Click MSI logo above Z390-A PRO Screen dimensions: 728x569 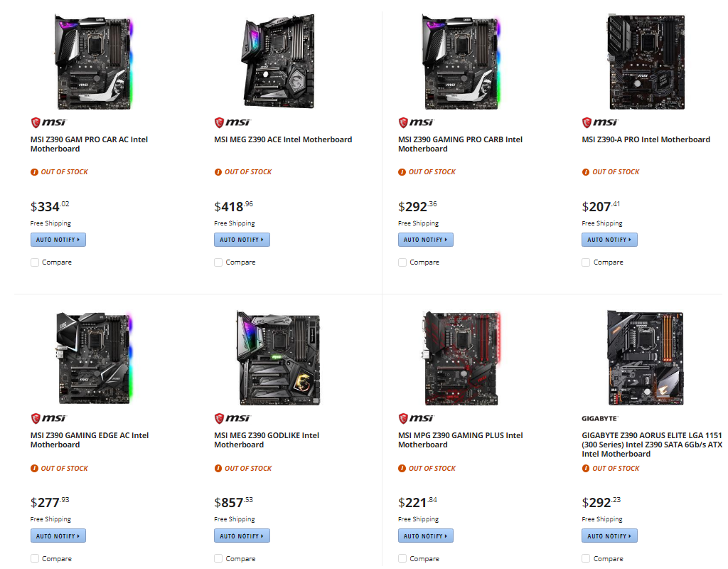[x=600, y=122]
